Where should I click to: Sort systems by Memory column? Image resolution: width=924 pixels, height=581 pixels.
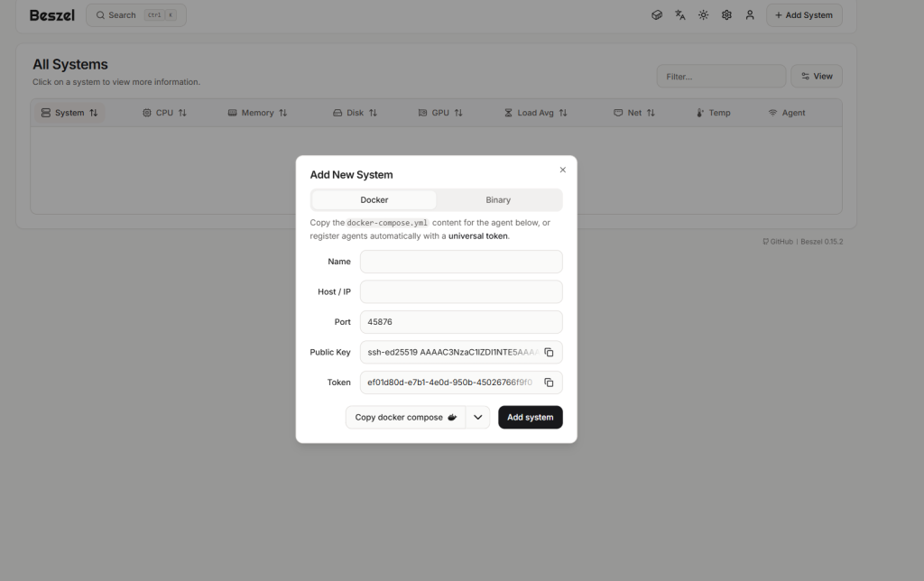click(257, 113)
